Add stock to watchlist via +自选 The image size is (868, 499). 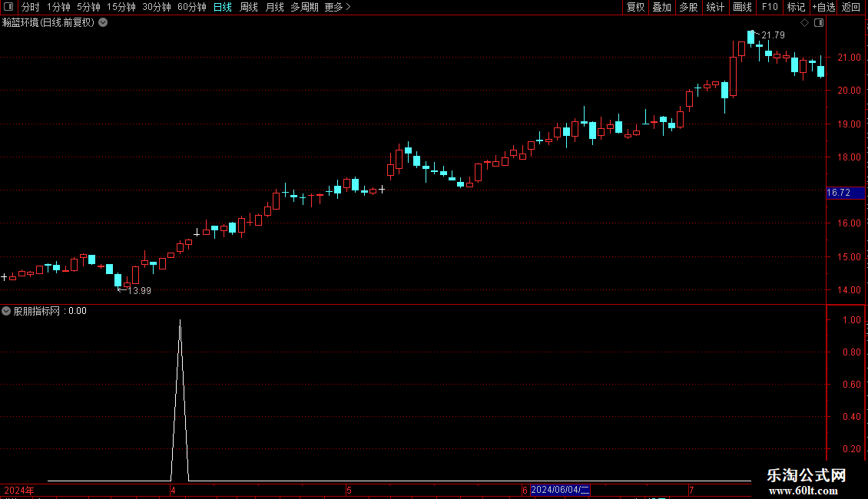[x=823, y=7]
